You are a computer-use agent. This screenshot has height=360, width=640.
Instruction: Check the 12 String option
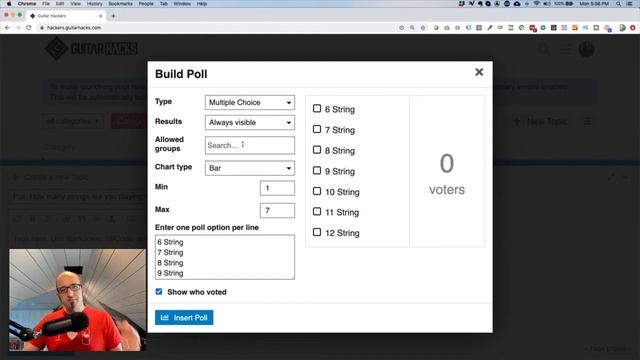317,232
